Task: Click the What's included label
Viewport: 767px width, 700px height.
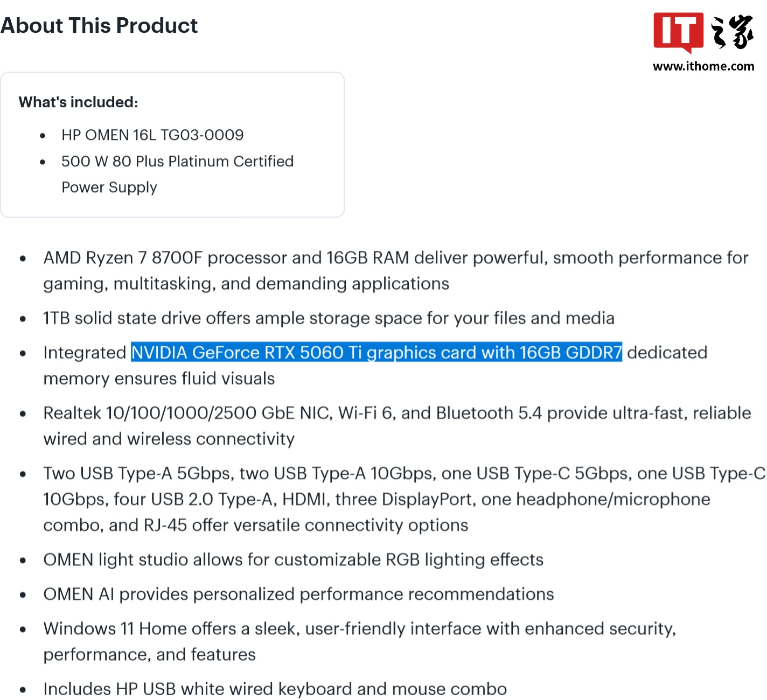Action: pyautogui.click(x=79, y=102)
